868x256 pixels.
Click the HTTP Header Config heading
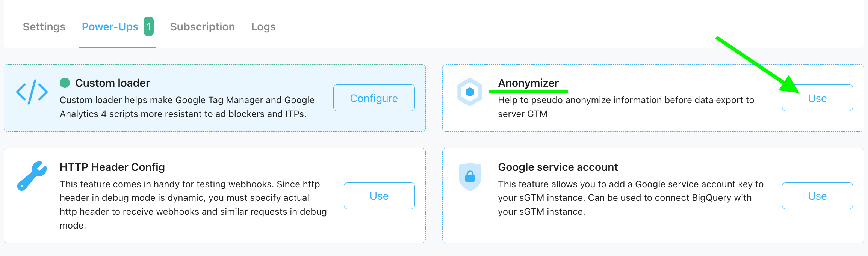tap(112, 167)
